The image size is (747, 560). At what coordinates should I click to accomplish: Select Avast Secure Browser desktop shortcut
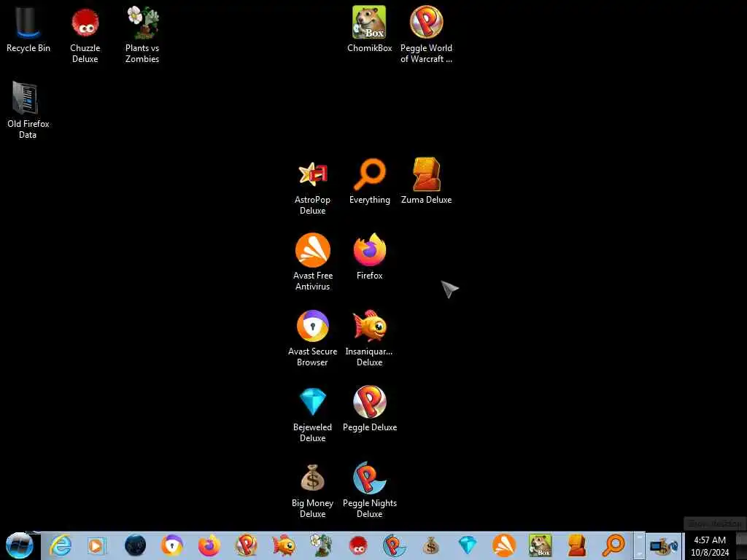pyautogui.click(x=312, y=338)
